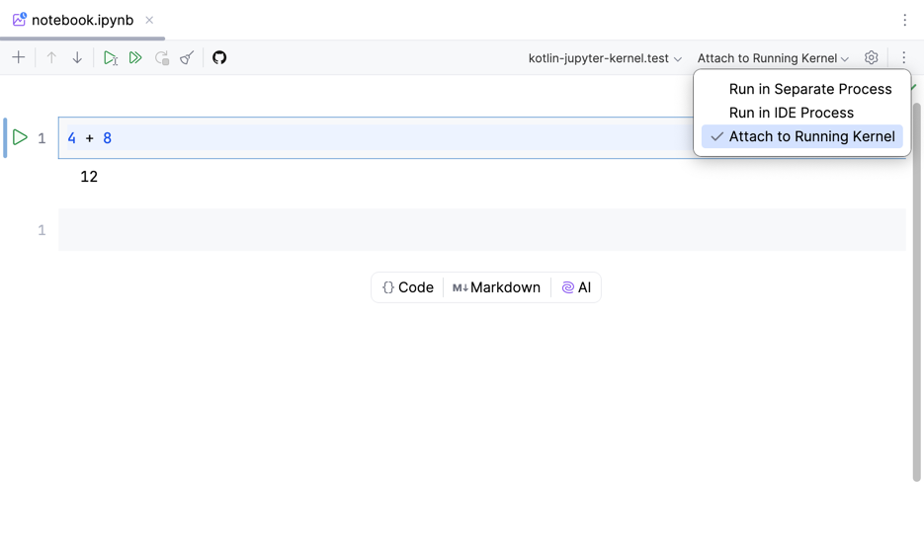Click the empty second code cell
This screenshot has width=924, height=560.
(x=481, y=230)
